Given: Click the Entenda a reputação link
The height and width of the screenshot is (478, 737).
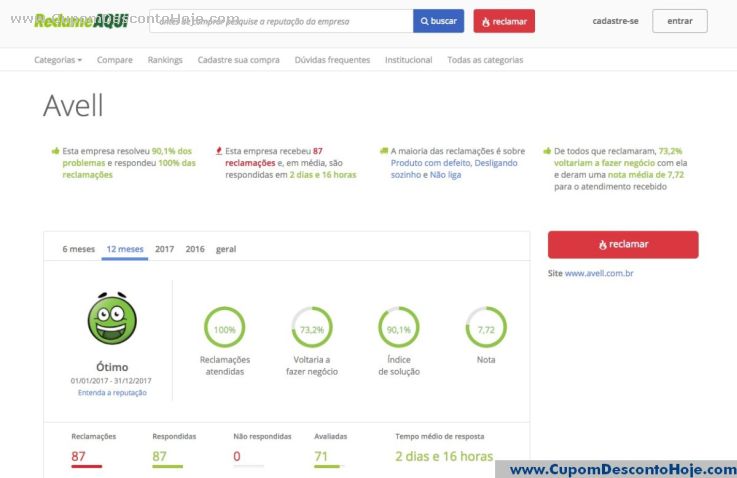Looking at the screenshot, I should point(112,392).
